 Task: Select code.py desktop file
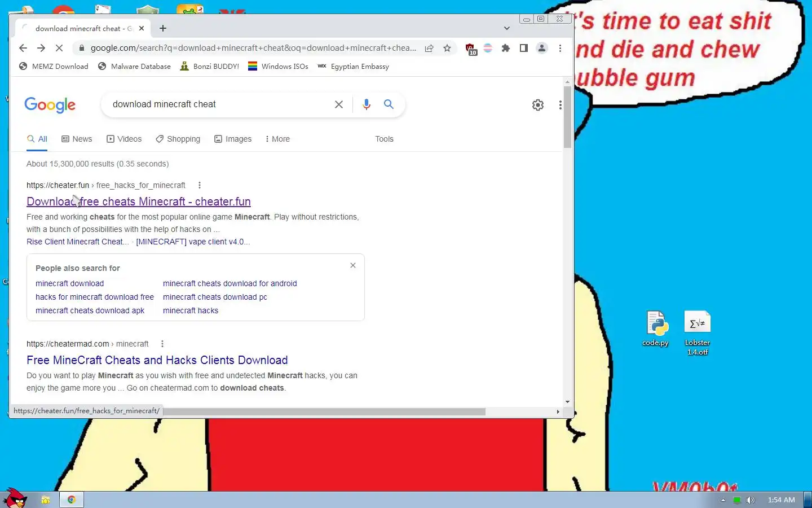pyautogui.click(x=655, y=328)
